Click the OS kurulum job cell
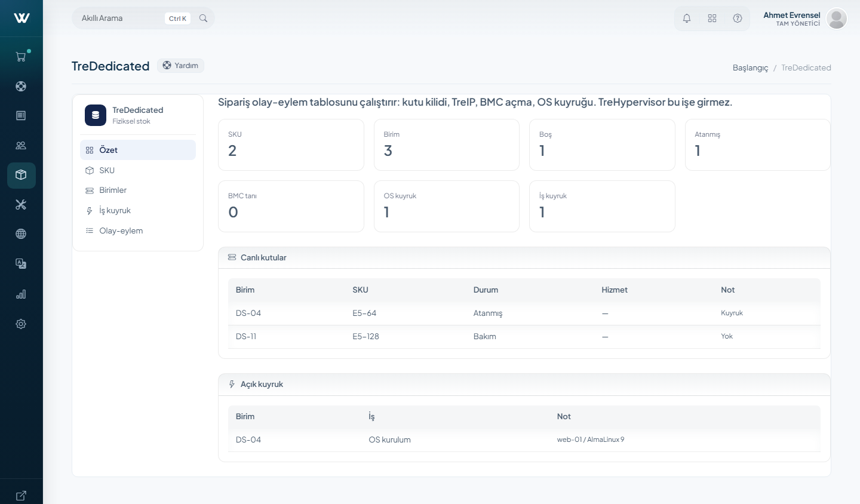This screenshot has width=860, height=504. [389, 440]
